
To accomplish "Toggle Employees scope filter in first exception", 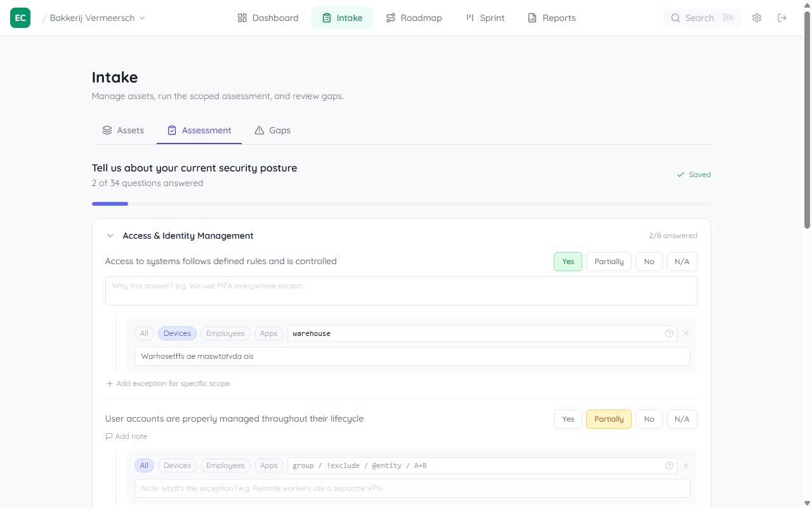I will 225,333.
